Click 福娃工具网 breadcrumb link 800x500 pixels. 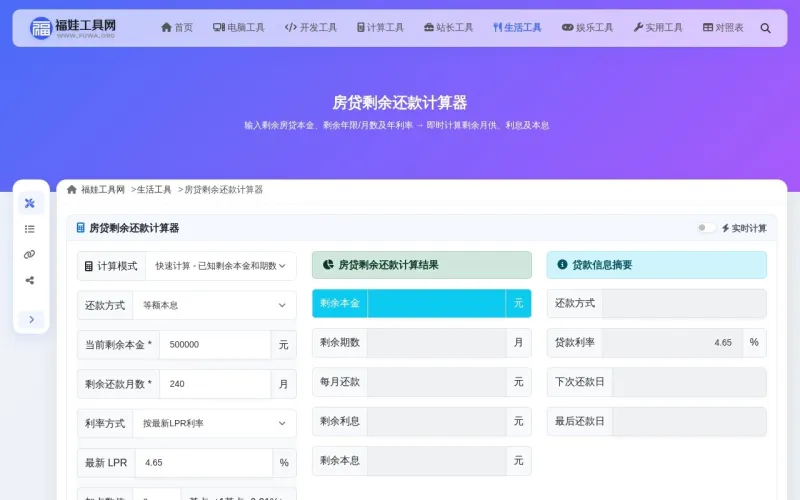click(103, 190)
